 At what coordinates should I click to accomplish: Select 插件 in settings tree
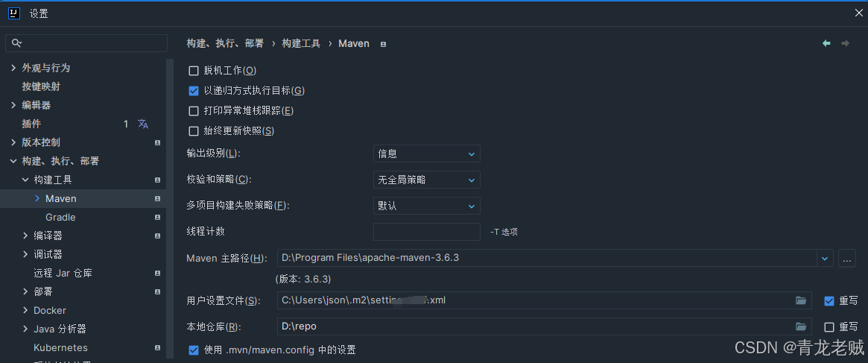coord(31,124)
